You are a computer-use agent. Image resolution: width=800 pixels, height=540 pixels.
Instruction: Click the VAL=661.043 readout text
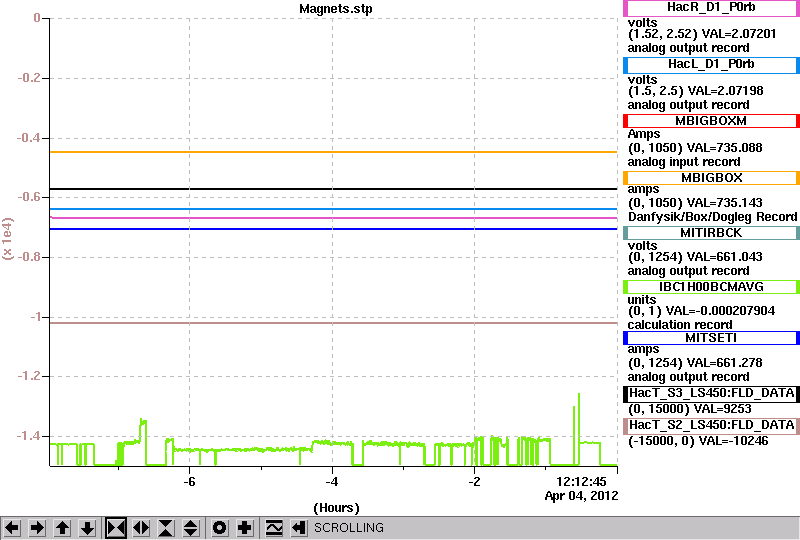[724, 257]
